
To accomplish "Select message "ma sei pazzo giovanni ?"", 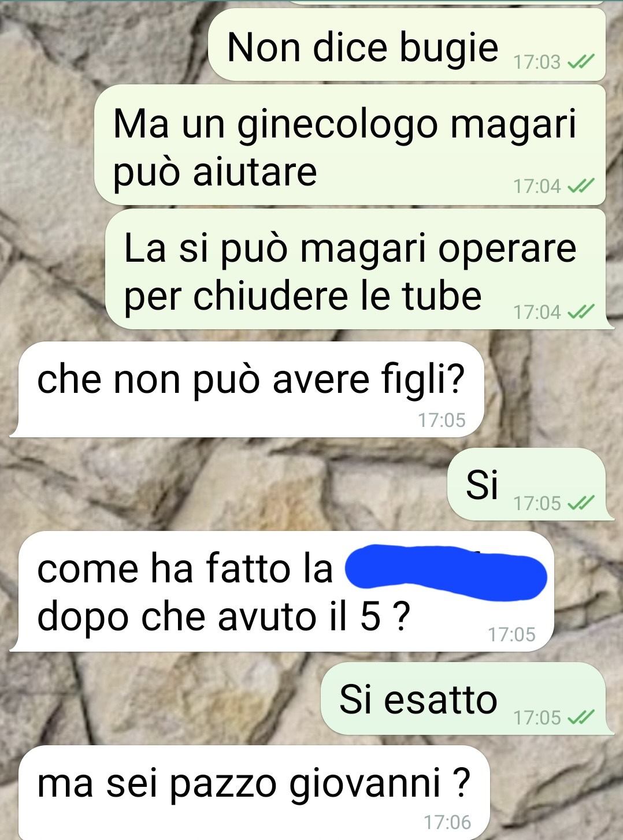I will point(250,792).
